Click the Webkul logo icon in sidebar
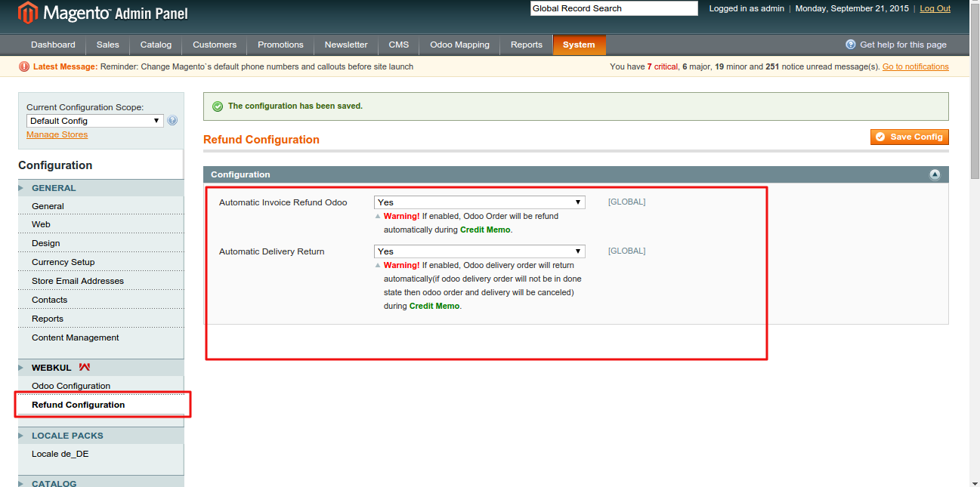Screen dimensions: 980x487 click(85, 368)
